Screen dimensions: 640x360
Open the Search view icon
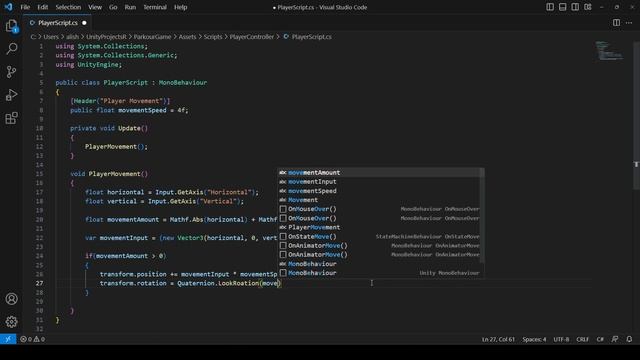pyautogui.click(x=11, y=49)
